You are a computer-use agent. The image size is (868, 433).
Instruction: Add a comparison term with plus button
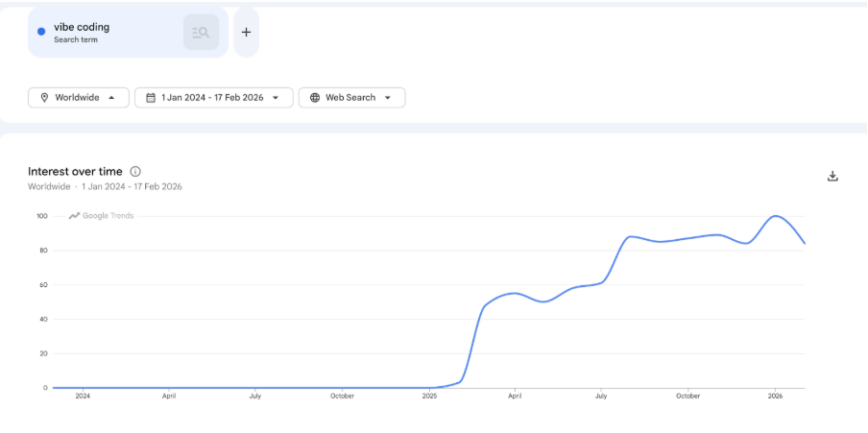coord(246,32)
